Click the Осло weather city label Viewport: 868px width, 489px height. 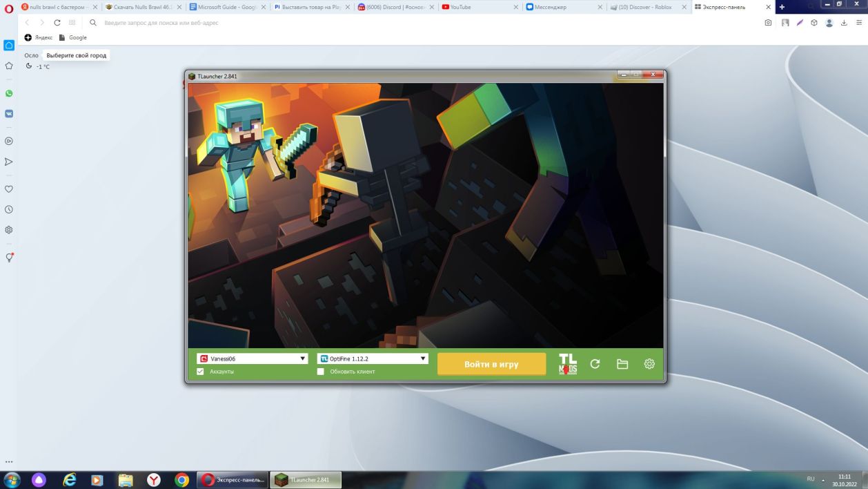point(31,55)
